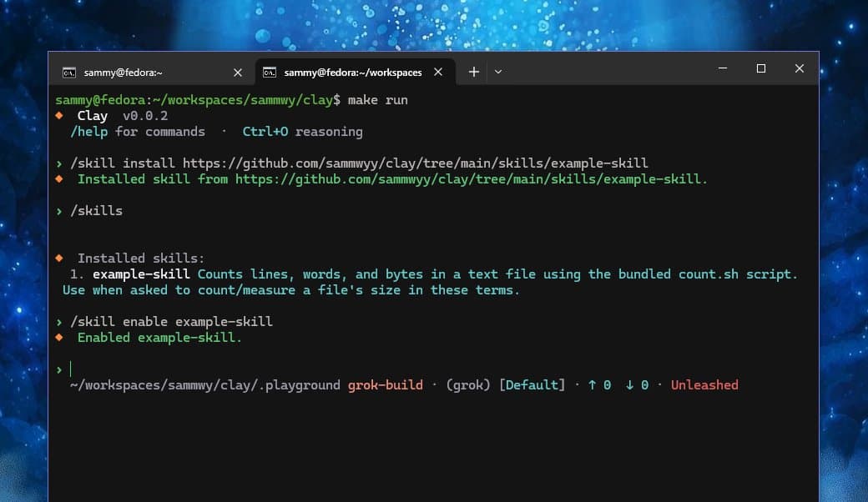Image resolution: width=868 pixels, height=502 pixels.
Task: Click the '~/workspaces/sammwy/clay/.playground' path
Action: (204, 385)
